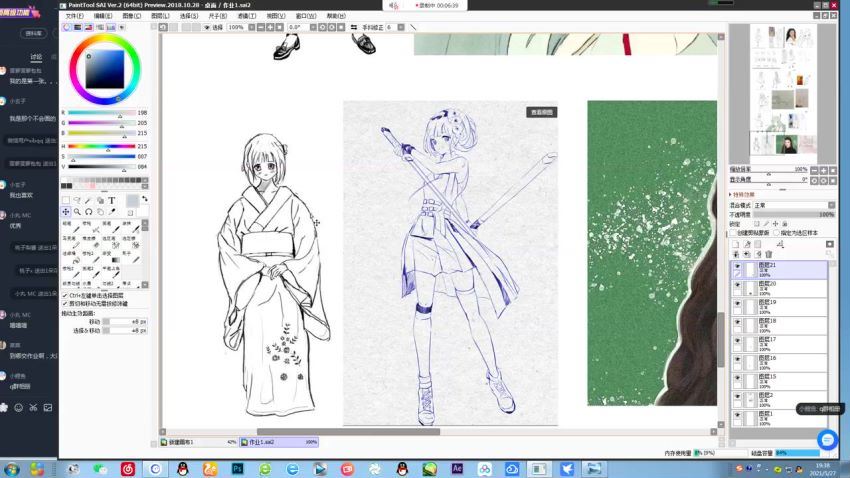Image resolution: width=850 pixels, height=478 pixels.
Task: Click the flip view horizontally icon
Action: [353, 27]
